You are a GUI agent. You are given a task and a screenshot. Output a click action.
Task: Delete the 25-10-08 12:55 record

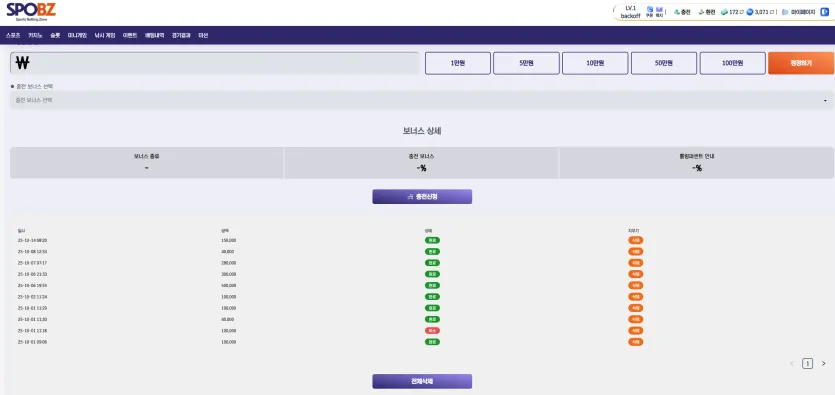coord(635,251)
